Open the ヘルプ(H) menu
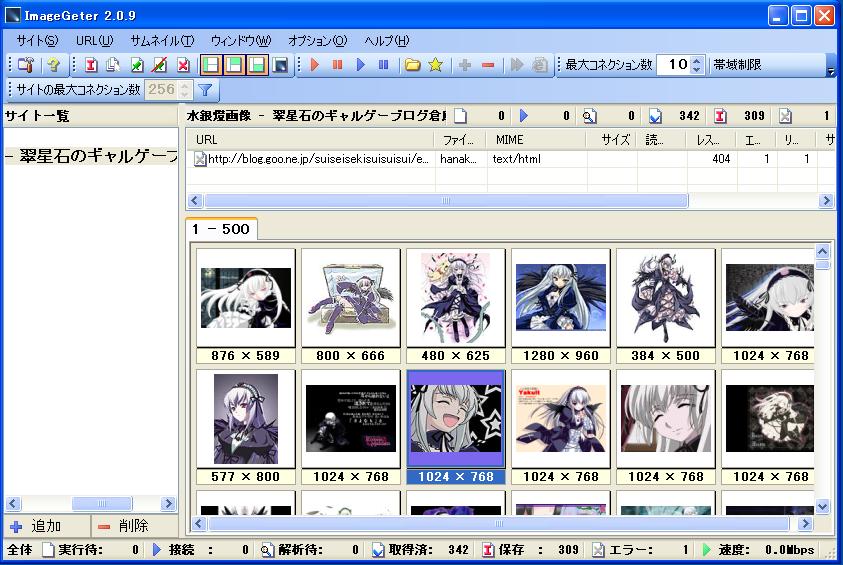 (x=387, y=41)
